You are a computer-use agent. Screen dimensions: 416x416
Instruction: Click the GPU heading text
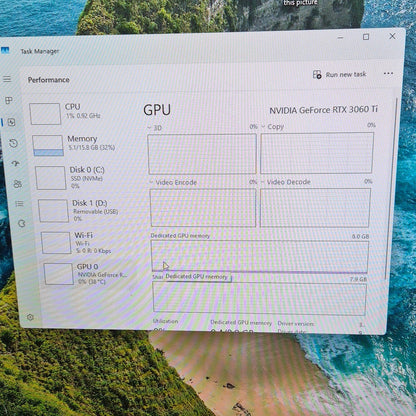pyautogui.click(x=157, y=110)
